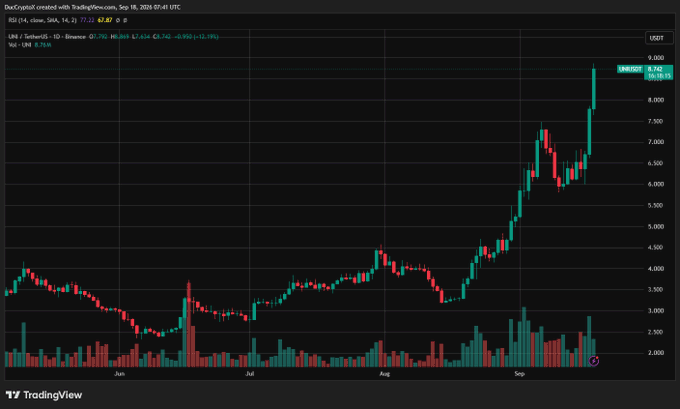Viewport: 680px width, 409px height.
Task: Click the 7.500 price axis label
Action: point(656,121)
